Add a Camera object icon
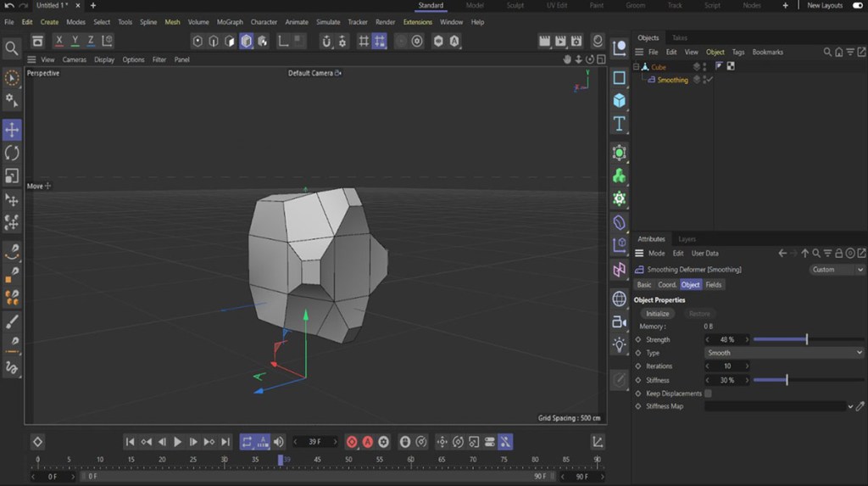Viewport: 868px width, 486px height. [620, 321]
